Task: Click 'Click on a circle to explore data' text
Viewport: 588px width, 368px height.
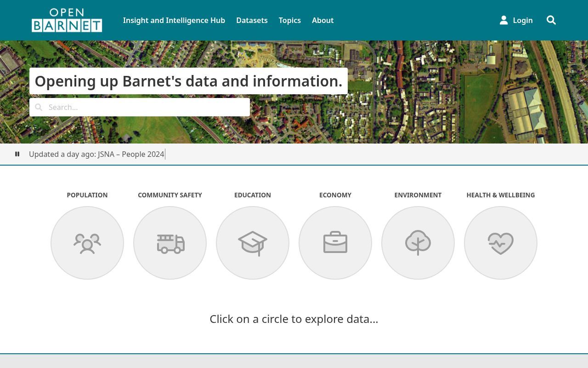Action: (x=294, y=319)
